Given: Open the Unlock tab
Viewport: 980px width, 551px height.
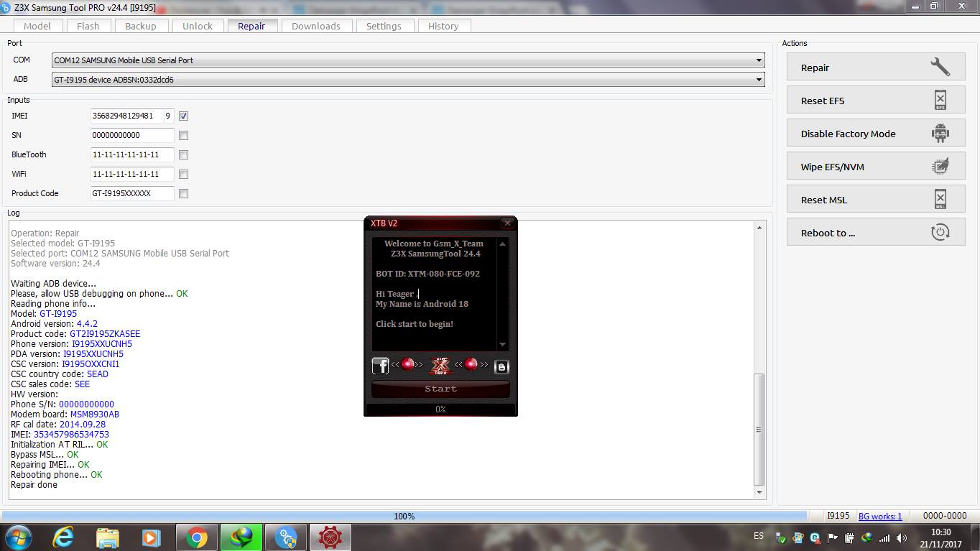Looking at the screenshot, I should [x=197, y=26].
